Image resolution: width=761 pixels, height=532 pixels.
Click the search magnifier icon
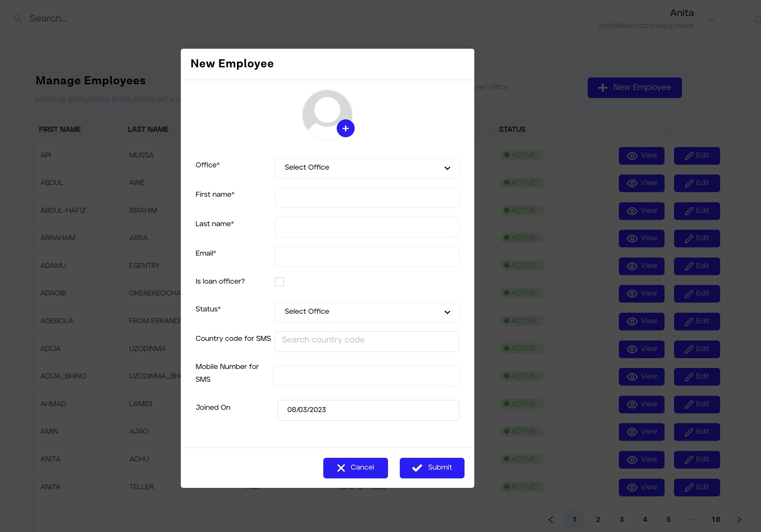click(x=18, y=19)
